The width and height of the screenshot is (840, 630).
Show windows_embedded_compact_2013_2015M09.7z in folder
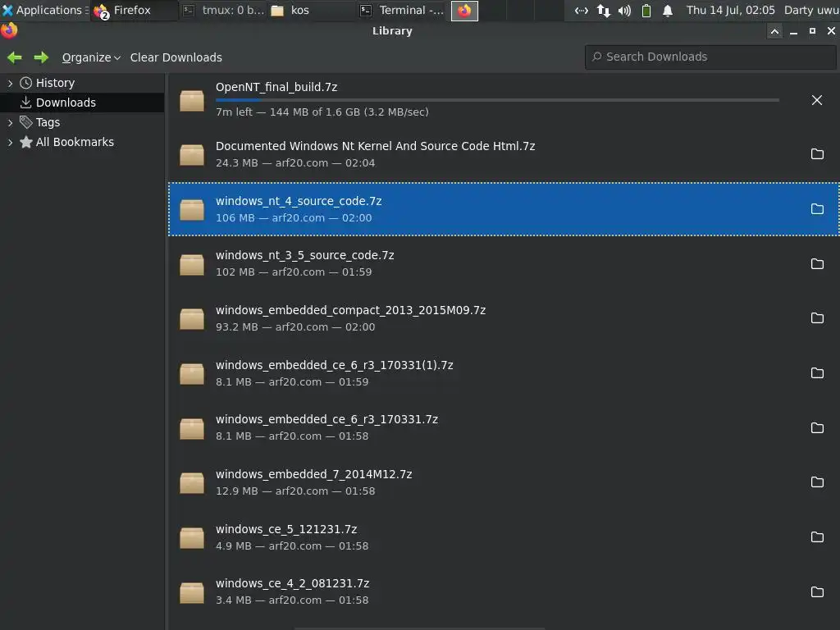(x=817, y=318)
